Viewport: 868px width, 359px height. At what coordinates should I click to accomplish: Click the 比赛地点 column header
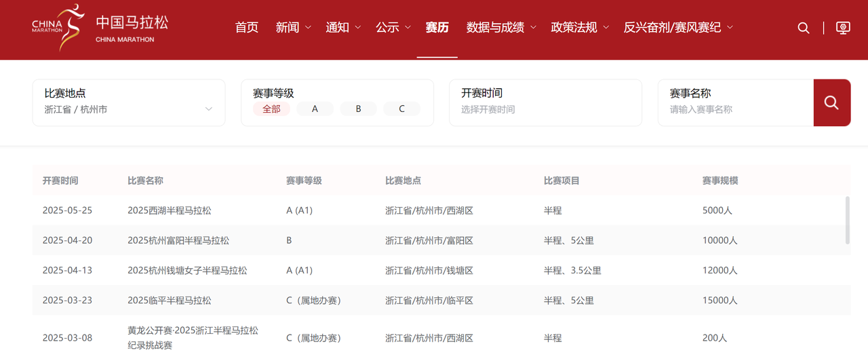click(x=403, y=181)
